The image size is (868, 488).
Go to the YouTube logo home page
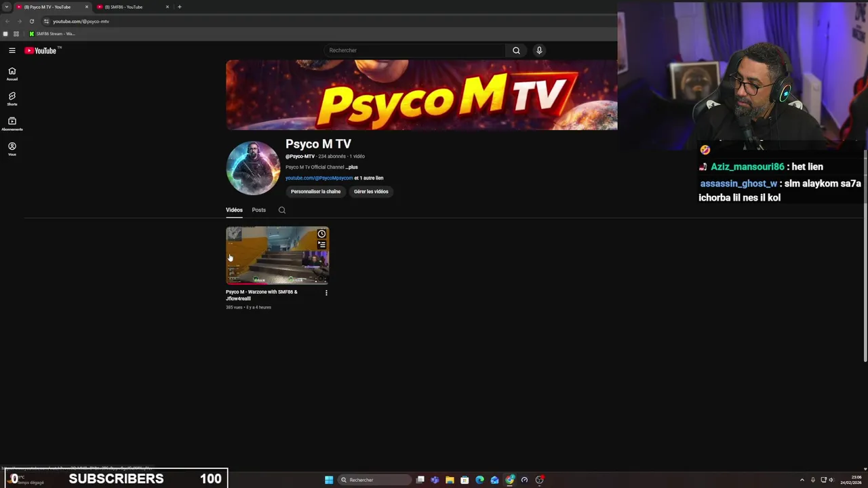[41, 50]
